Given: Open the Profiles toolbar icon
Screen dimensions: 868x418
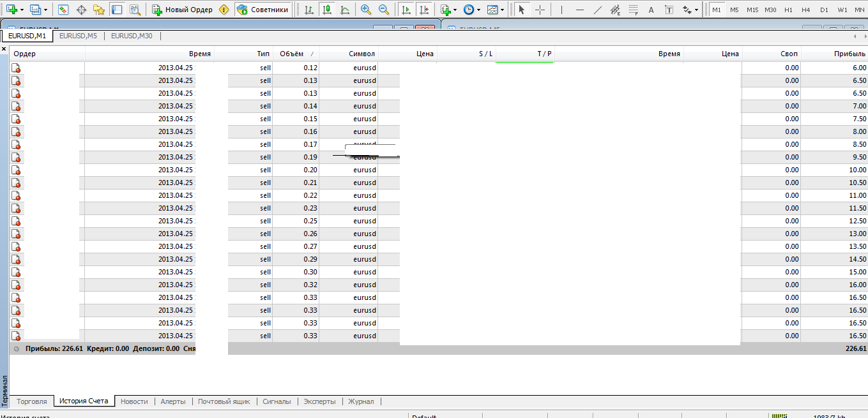Looking at the screenshot, I should point(35,10).
